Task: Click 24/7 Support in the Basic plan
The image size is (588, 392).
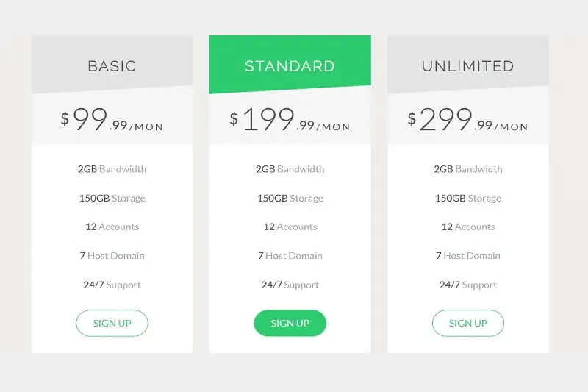Action: tap(112, 285)
